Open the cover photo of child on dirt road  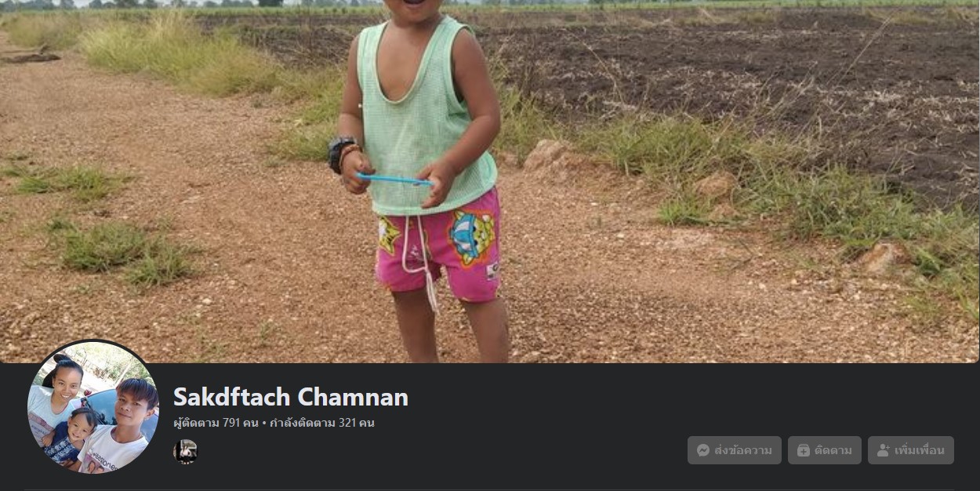pos(490,181)
